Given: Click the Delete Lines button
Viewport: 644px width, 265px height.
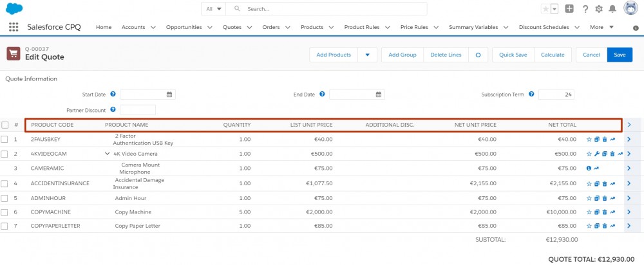Looking at the screenshot, I should (446, 55).
